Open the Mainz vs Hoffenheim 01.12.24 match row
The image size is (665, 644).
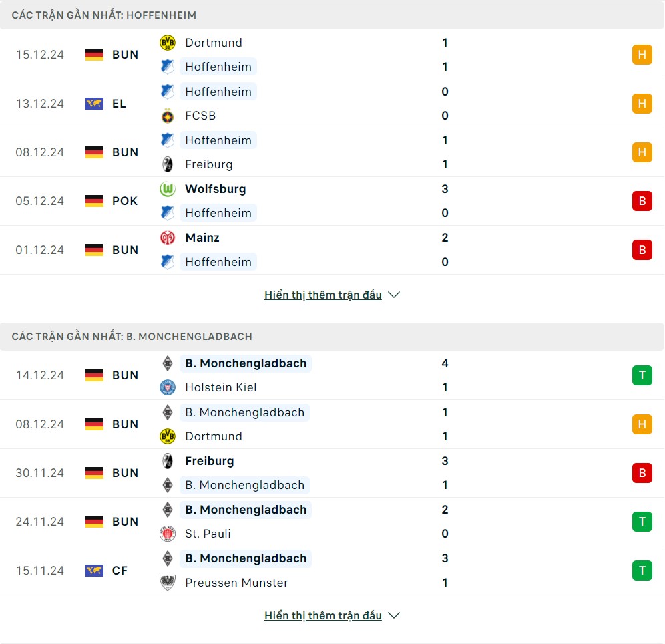click(334, 250)
